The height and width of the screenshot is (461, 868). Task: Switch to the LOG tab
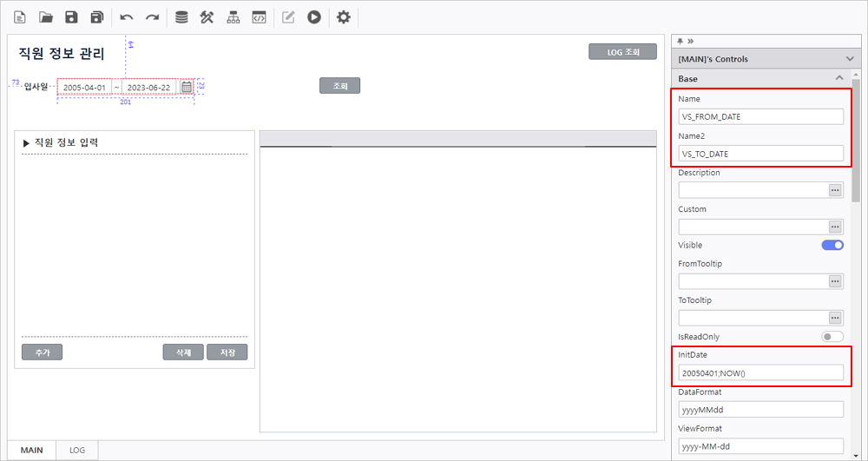tap(77, 450)
